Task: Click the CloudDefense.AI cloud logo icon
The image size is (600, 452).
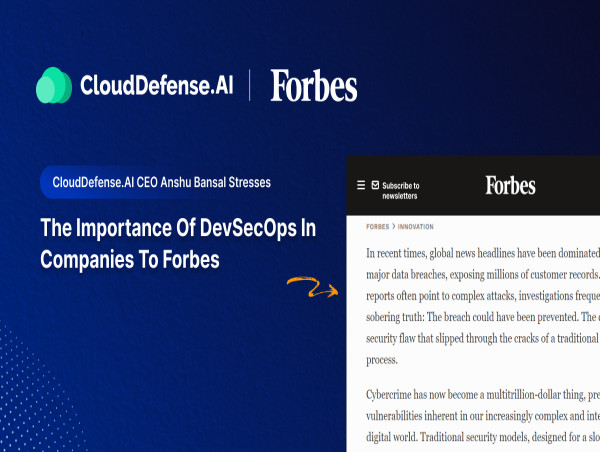Action: 54,85
